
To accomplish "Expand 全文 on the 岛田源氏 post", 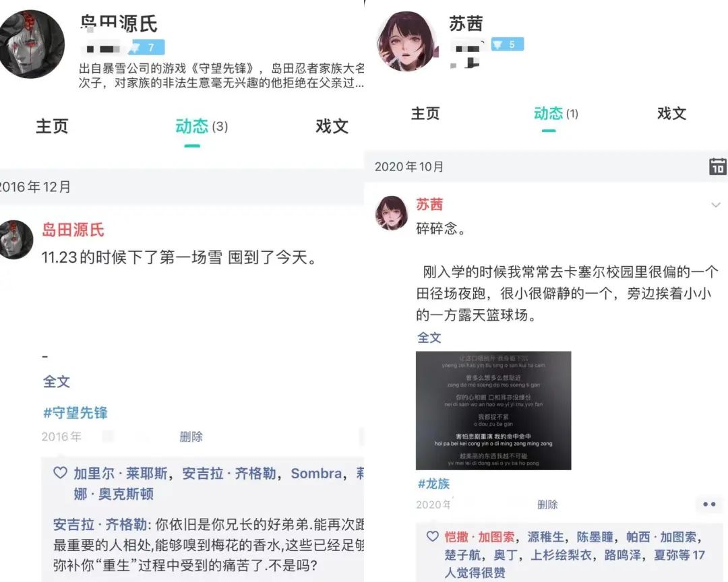I will click(57, 381).
